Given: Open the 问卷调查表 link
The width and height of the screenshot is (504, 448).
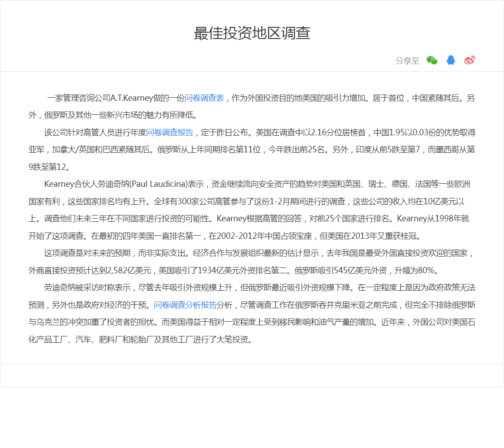Looking at the screenshot, I should click(204, 98).
